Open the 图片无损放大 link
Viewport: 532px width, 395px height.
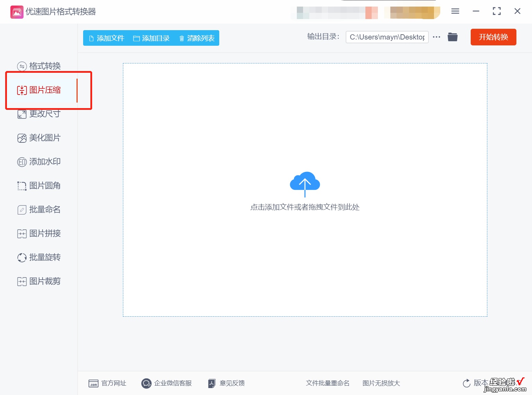tap(381, 383)
